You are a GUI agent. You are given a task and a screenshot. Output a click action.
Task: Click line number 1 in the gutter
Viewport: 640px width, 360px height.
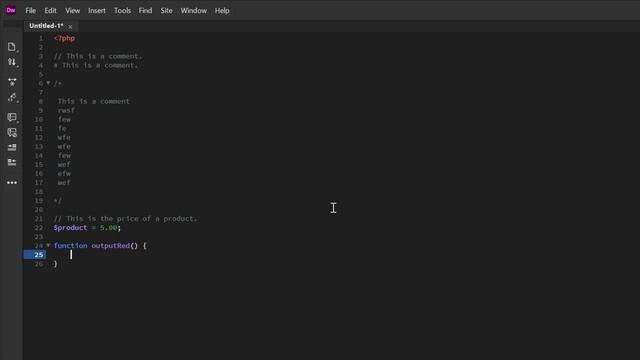point(41,38)
